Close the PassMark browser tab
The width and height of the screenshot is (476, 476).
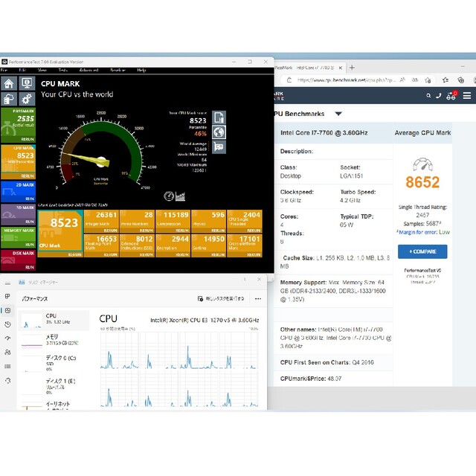click(341, 68)
